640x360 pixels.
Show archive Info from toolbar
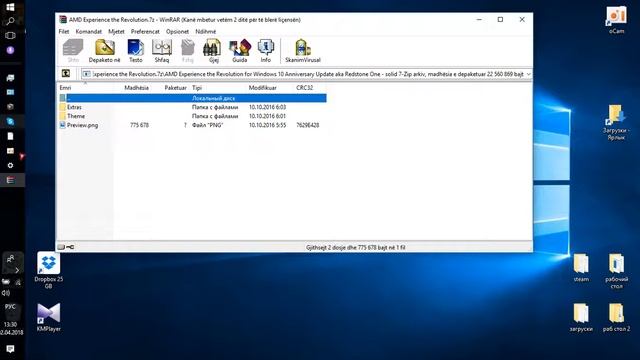pyautogui.click(x=266, y=51)
